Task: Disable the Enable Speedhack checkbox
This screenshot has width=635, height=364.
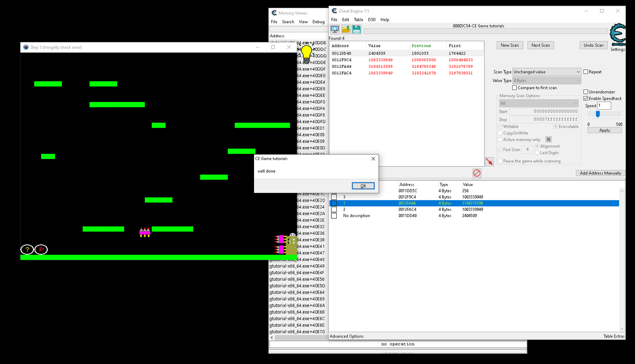Action: pos(586,99)
